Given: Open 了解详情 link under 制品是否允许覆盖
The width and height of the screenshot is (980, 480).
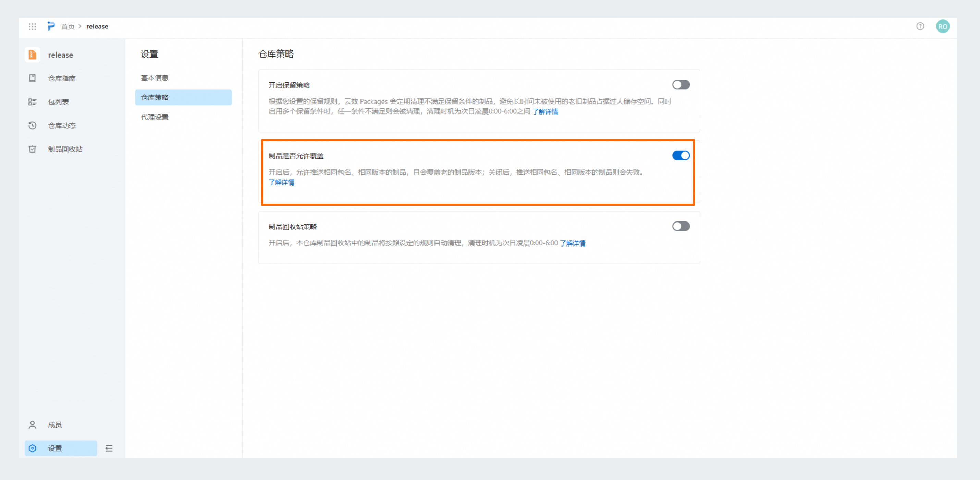Looking at the screenshot, I should pyautogui.click(x=281, y=182).
